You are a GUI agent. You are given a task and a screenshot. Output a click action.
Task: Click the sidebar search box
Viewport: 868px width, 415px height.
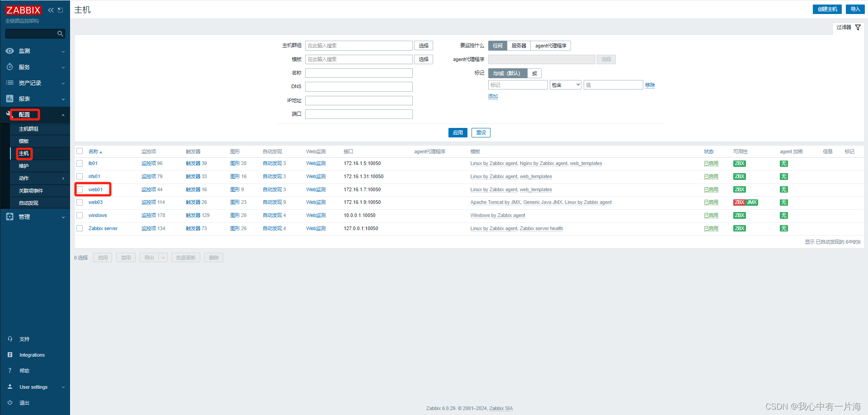click(35, 33)
